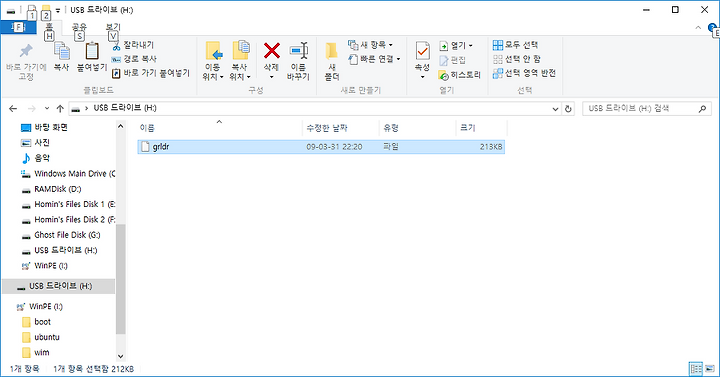Switch to the View (보기) ribbon tab
Screen dimensions: 720x377
coord(112,27)
